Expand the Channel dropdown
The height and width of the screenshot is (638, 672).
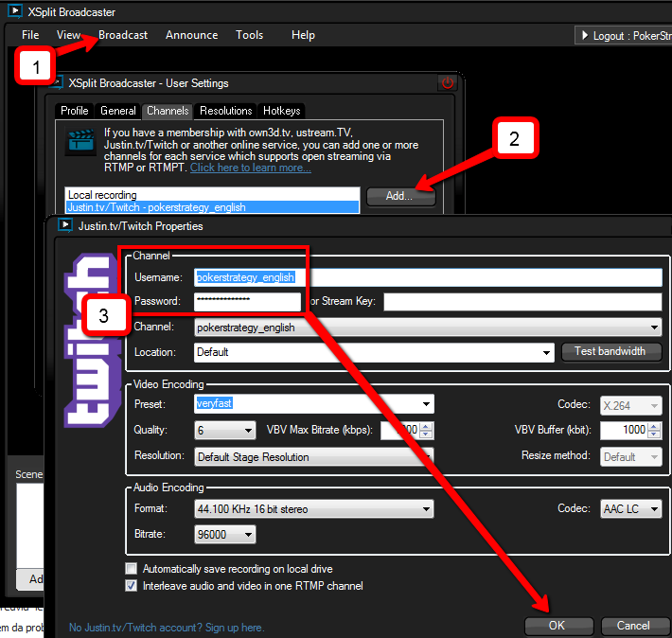tap(654, 328)
